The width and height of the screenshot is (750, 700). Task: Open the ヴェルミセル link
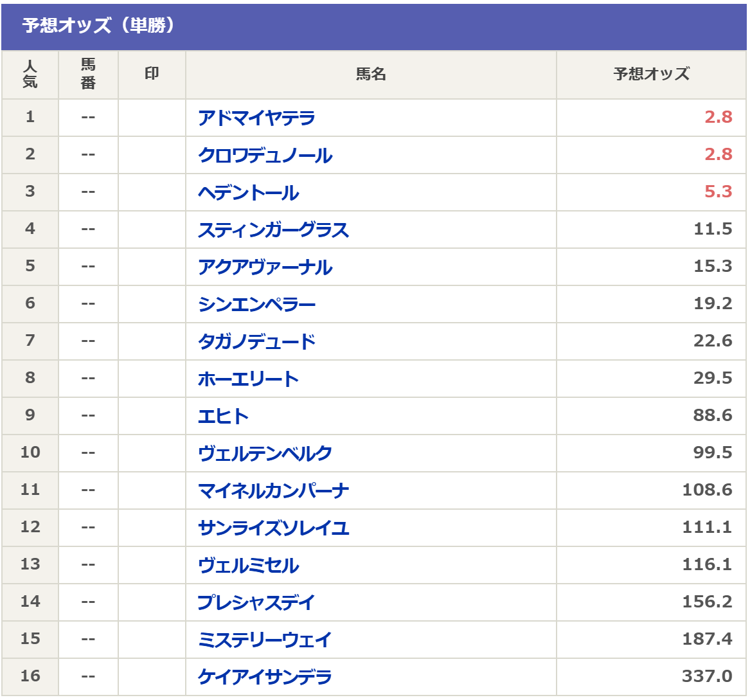click(x=248, y=565)
